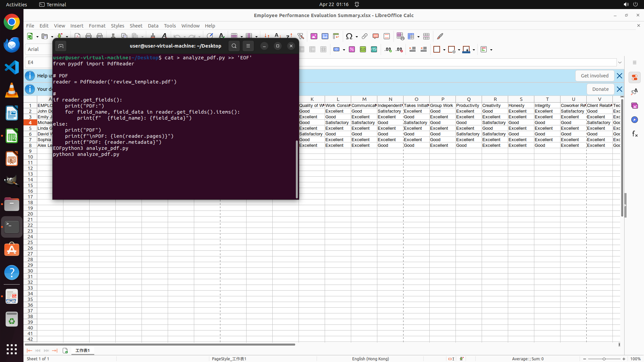The width and height of the screenshot is (644, 362).
Task: Expand the Borders dropdown arrow
Action: tap(444, 50)
